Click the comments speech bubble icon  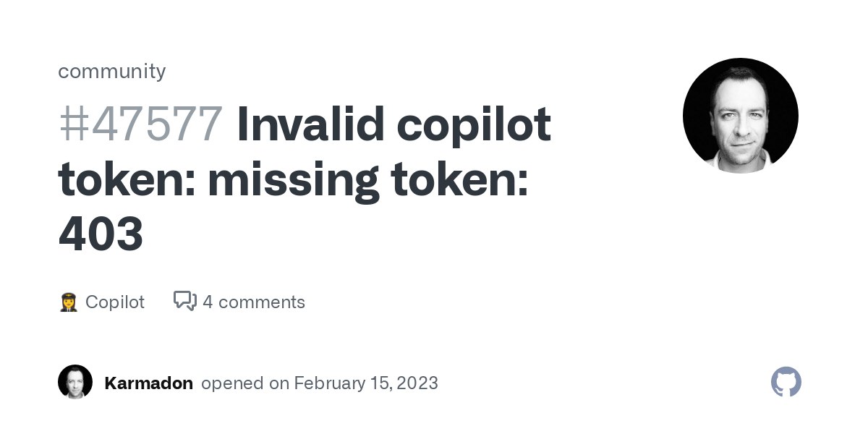185,301
